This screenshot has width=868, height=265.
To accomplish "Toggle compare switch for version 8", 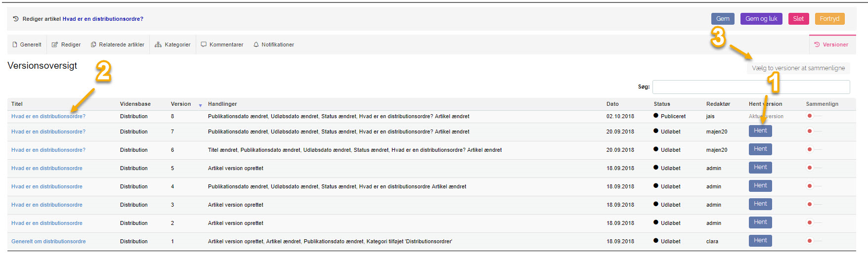I will [x=813, y=116].
